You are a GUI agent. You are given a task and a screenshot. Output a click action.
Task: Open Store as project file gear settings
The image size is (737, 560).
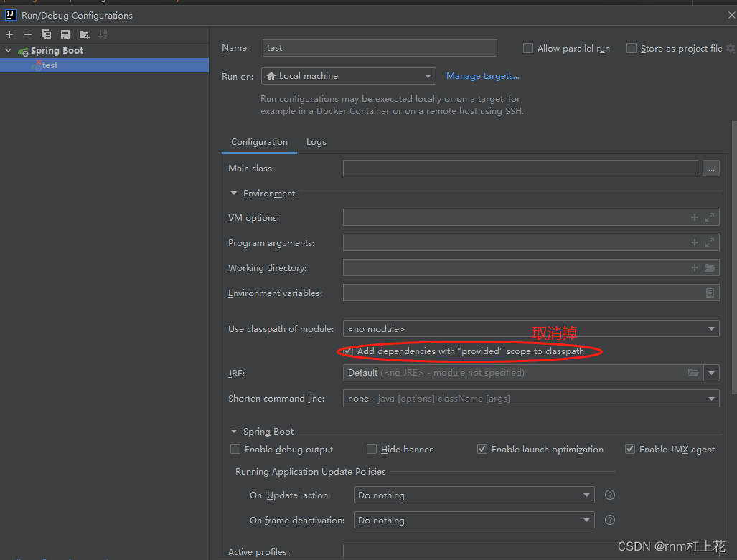click(731, 48)
